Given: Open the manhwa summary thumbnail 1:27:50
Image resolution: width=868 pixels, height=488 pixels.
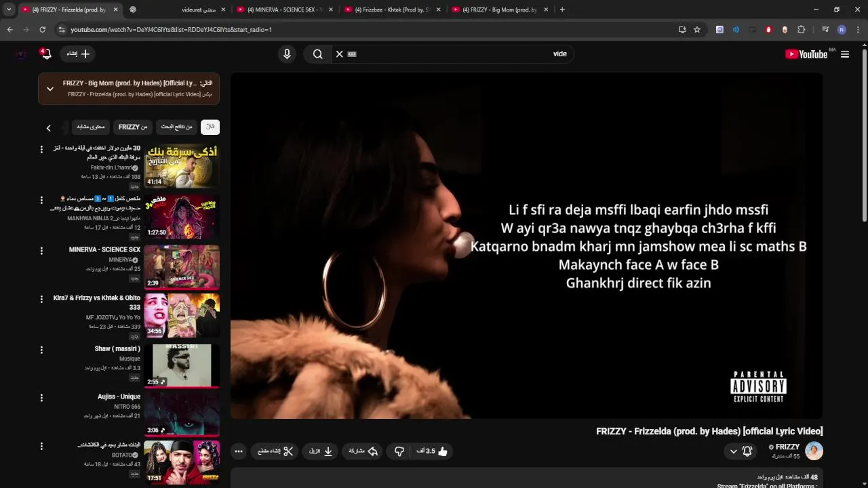Looking at the screenshot, I should 182,216.
